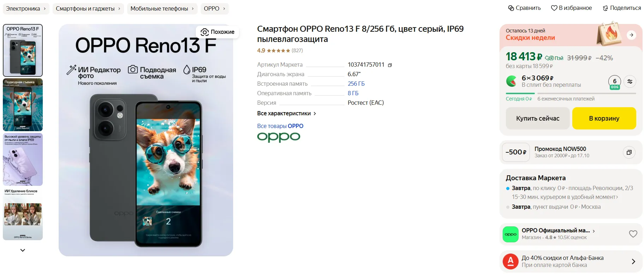Open Альфа-Банк discount offer arrow
Screen dimensions: 644x274
pyautogui.click(x=633, y=261)
